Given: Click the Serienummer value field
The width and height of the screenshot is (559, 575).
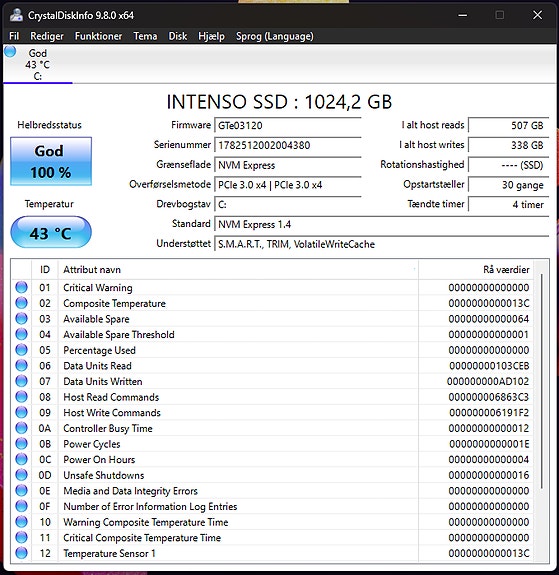Looking at the screenshot, I should point(288,146).
